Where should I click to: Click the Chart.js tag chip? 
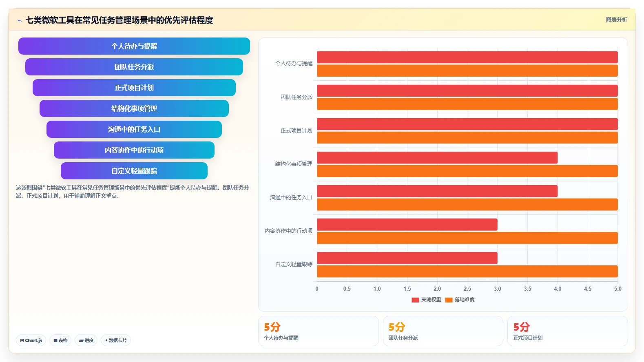(31, 340)
